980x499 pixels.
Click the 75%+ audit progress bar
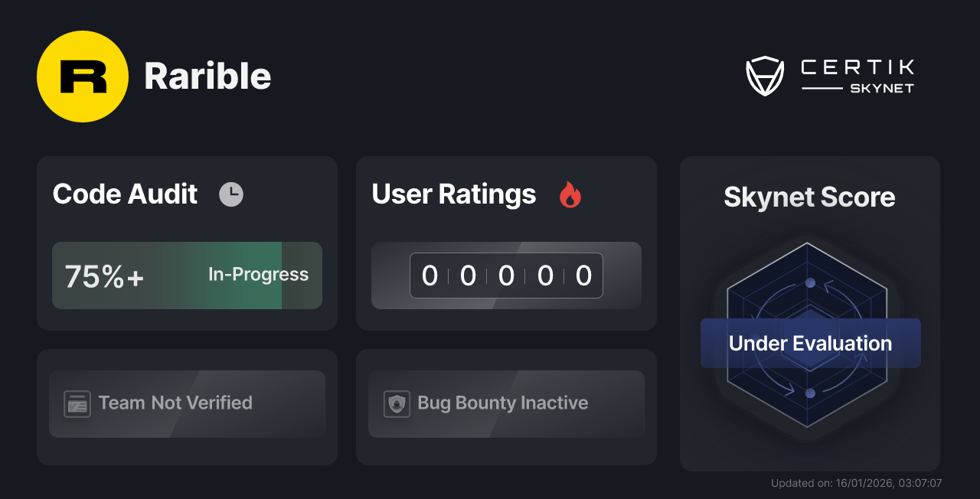[x=187, y=276]
